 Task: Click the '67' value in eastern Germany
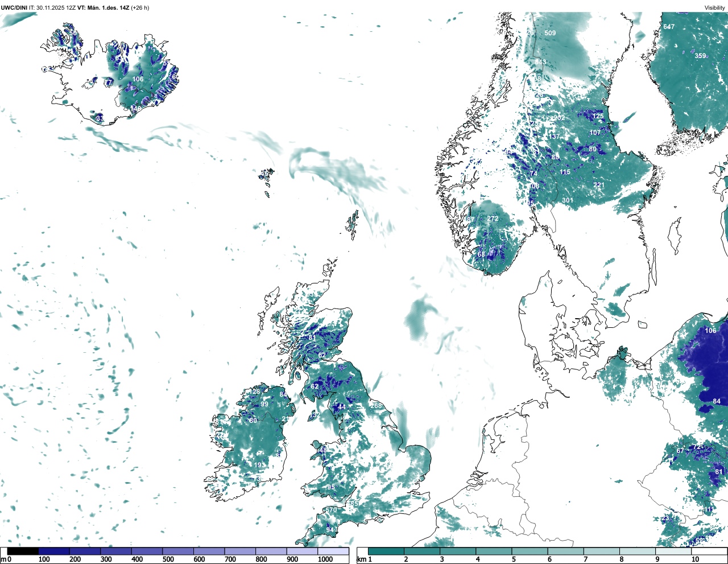coord(680,451)
